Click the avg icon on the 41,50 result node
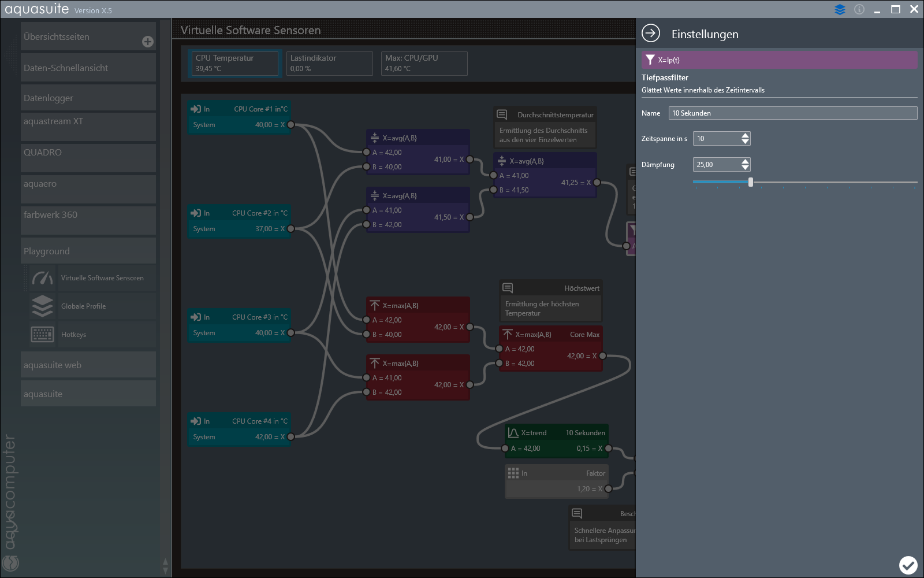 click(x=375, y=195)
